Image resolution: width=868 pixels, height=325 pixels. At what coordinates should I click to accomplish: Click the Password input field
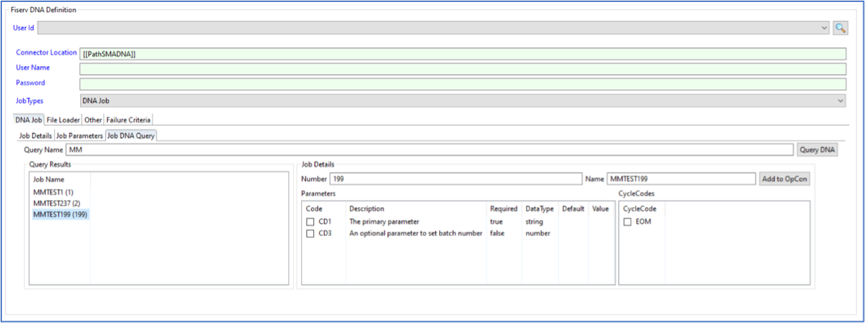[463, 84]
